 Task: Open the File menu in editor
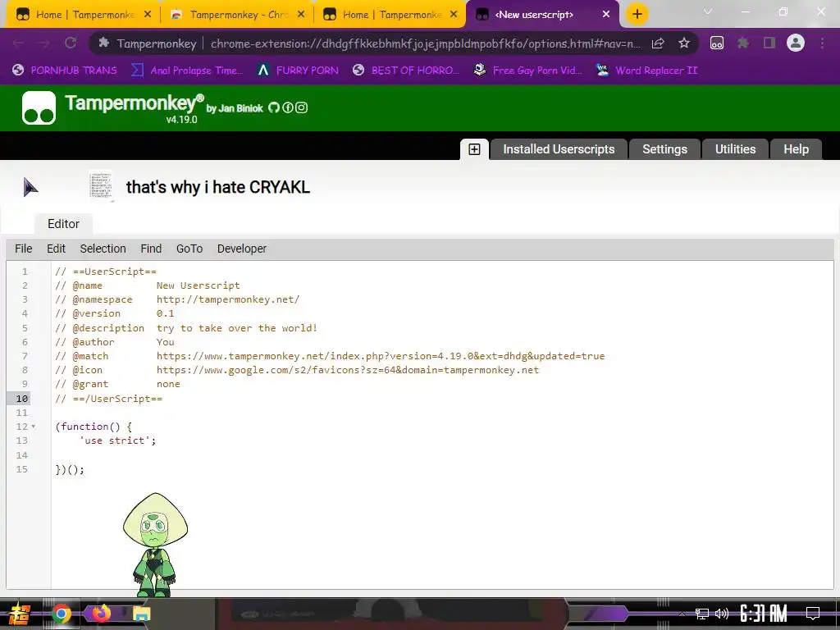click(x=24, y=249)
